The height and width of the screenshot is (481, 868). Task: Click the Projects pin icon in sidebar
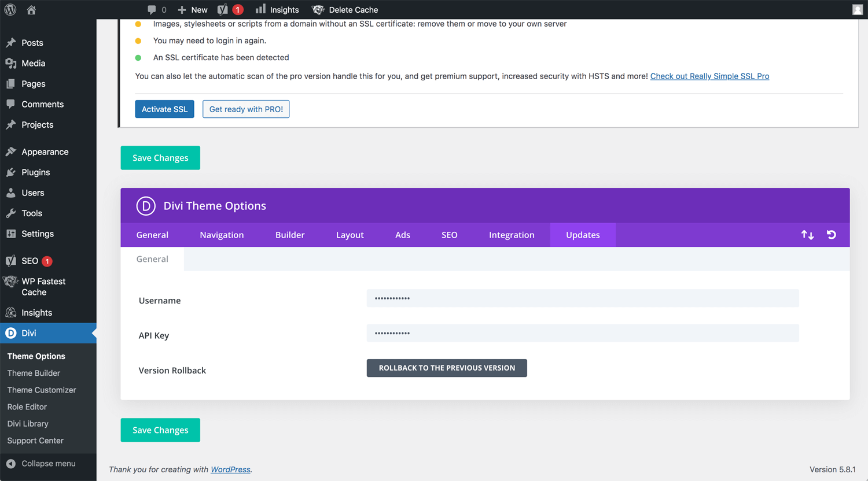(x=11, y=125)
